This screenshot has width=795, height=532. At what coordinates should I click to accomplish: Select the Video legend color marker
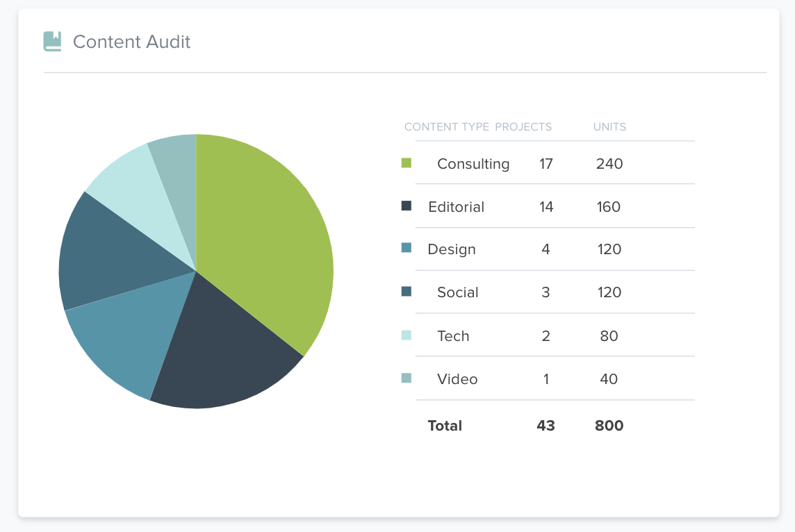pos(406,379)
